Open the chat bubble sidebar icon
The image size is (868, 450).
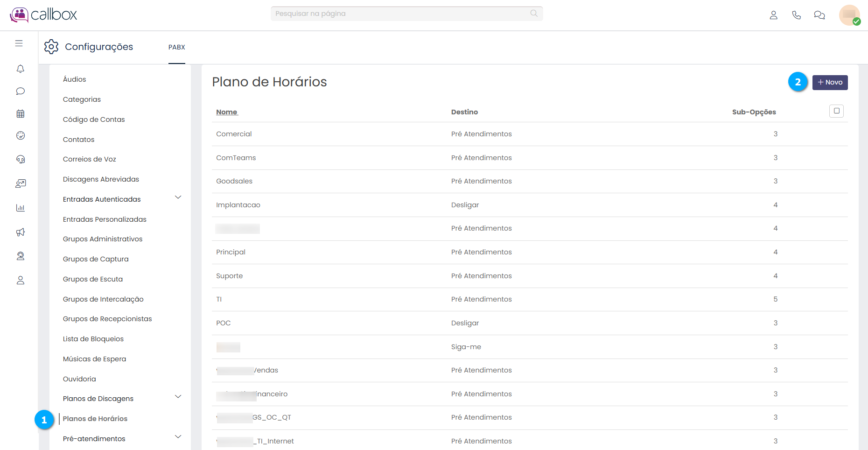(20, 91)
